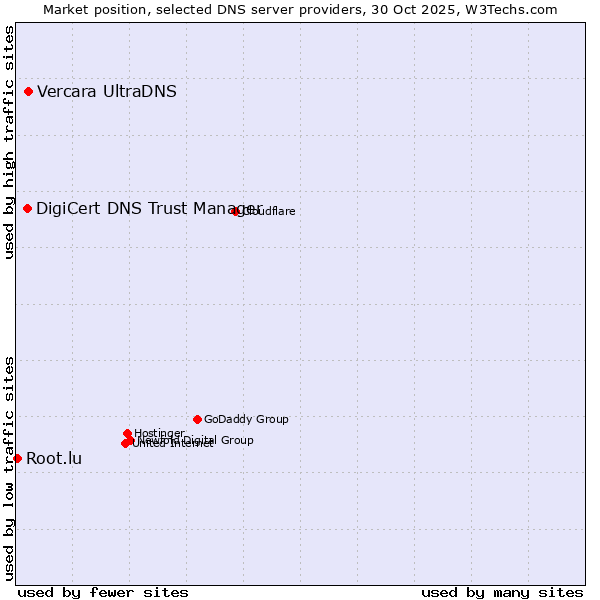This screenshot has height=600, width=600.
Task: Click the Cloudflare red data point
Action: 236,211
